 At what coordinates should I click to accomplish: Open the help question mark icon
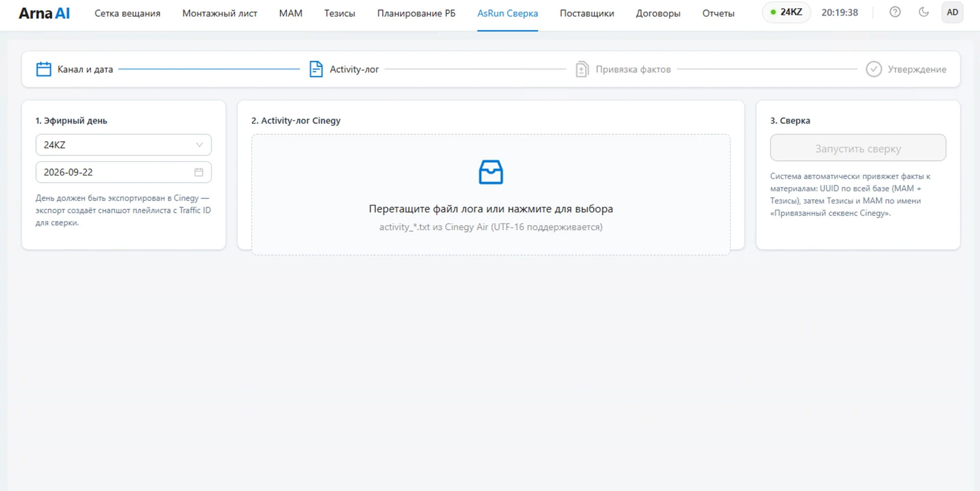click(895, 12)
